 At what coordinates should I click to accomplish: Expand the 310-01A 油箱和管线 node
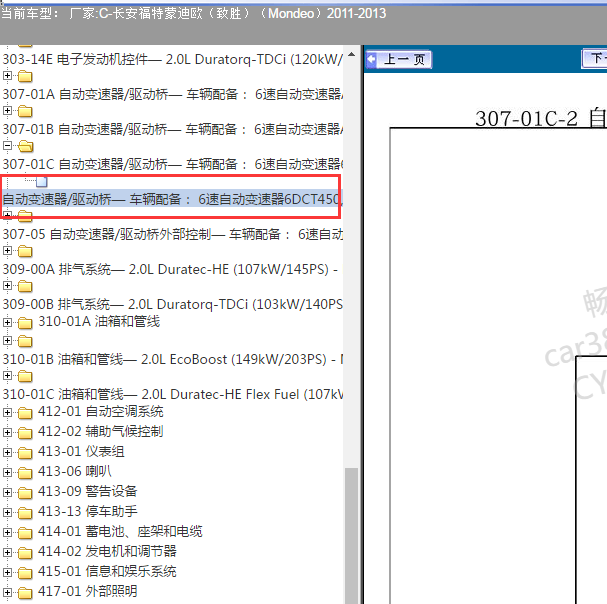click(x=7, y=322)
